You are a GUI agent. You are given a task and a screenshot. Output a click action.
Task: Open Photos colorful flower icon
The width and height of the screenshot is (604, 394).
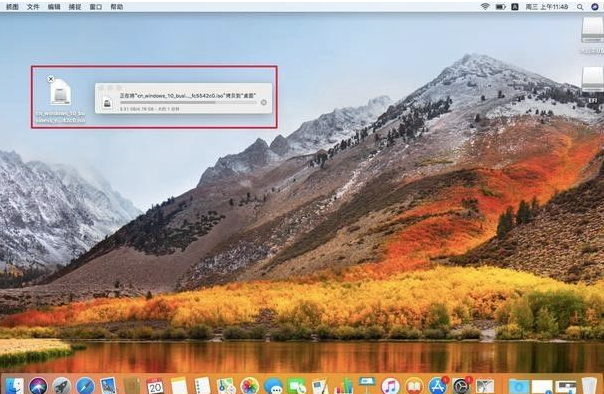coord(250,386)
